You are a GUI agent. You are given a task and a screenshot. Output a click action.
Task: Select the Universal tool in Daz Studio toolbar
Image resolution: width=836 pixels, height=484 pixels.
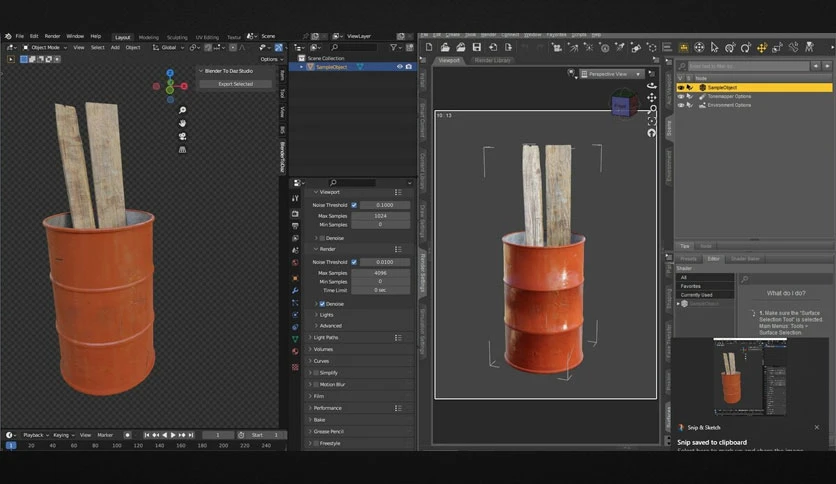[730, 48]
